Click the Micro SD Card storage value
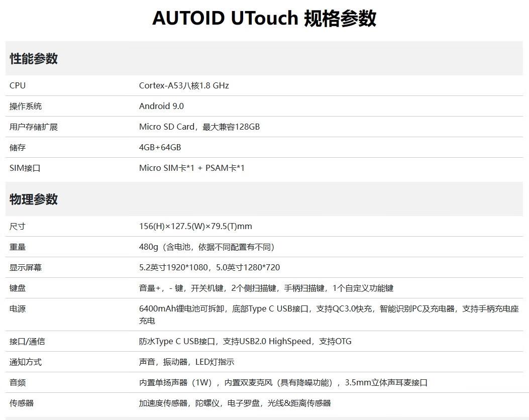This screenshot has height=420, width=529. click(199, 127)
